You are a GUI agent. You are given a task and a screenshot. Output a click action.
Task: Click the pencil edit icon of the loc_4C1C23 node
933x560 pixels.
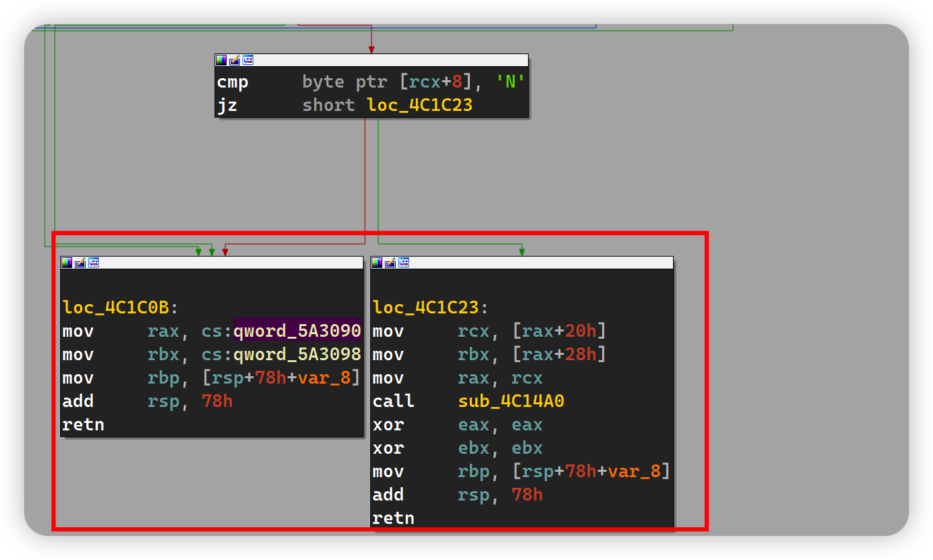(390, 263)
